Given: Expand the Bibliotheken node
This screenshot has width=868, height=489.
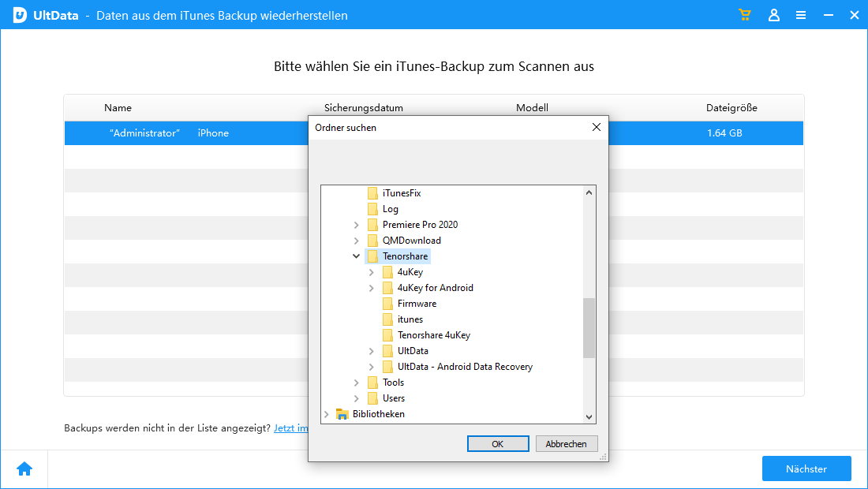Looking at the screenshot, I should point(327,414).
